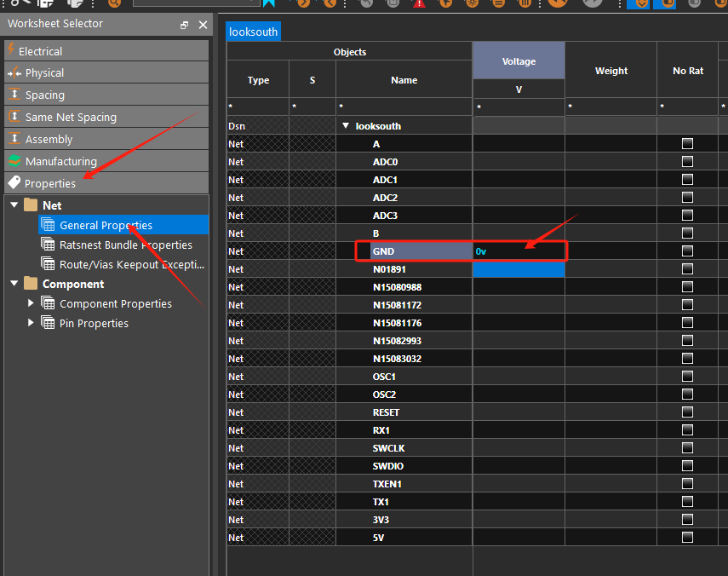Viewport: 728px width, 576px height.
Task: Toggle No Rat checkbox for net SWDIO
Action: pos(687,465)
